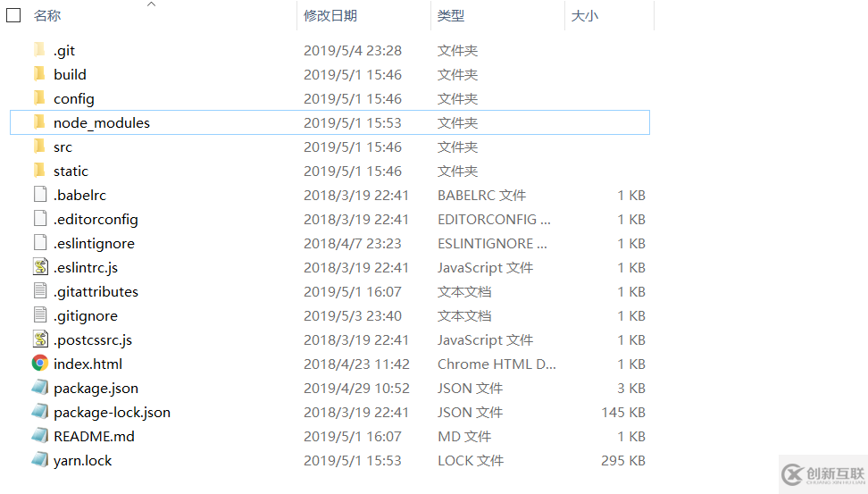Click the .git folder icon
Viewport: 868px width, 494px height.
tap(39, 50)
